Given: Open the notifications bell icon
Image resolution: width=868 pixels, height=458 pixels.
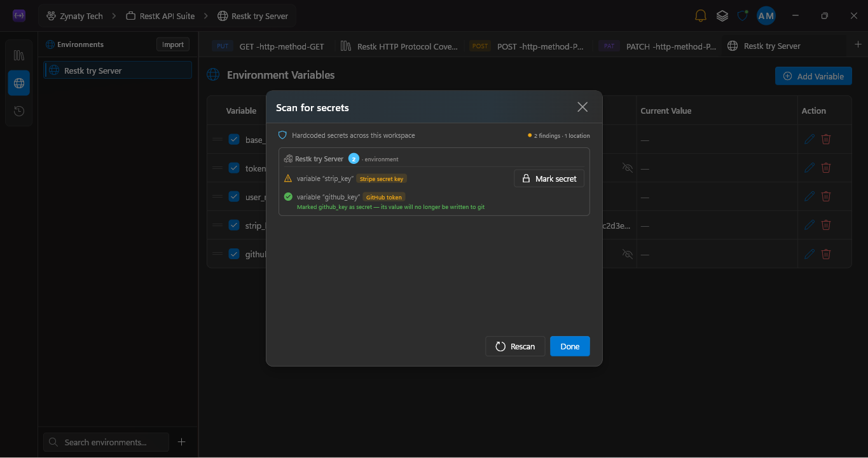Looking at the screenshot, I should (700, 16).
